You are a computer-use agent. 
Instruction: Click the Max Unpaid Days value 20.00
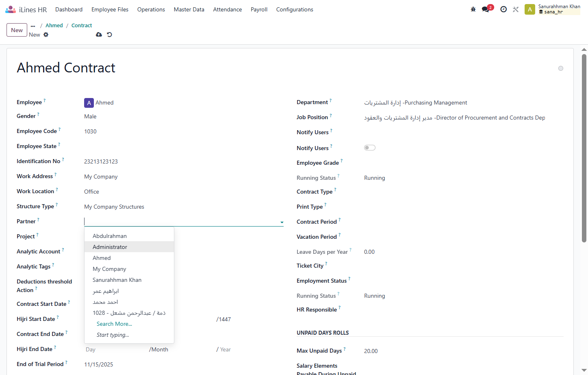(x=371, y=351)
